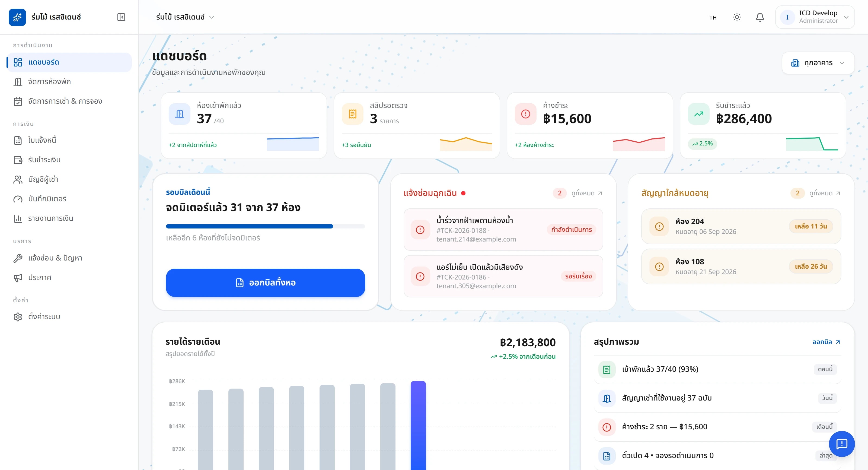The width and height of the screenshot is (868, 470).
Task: Click the ออกบิลทั้งหอ button
Action: [x=265, y=282]
